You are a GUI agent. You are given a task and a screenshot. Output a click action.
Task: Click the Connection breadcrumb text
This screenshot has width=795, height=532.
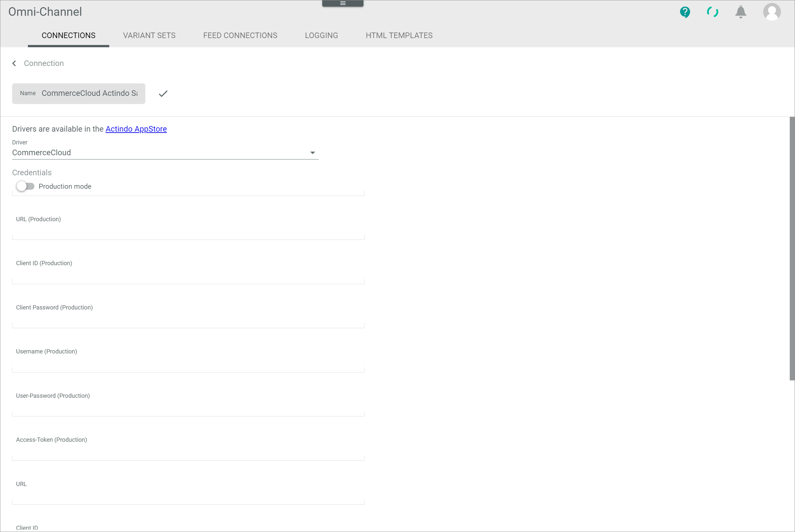tap(44, 63)
